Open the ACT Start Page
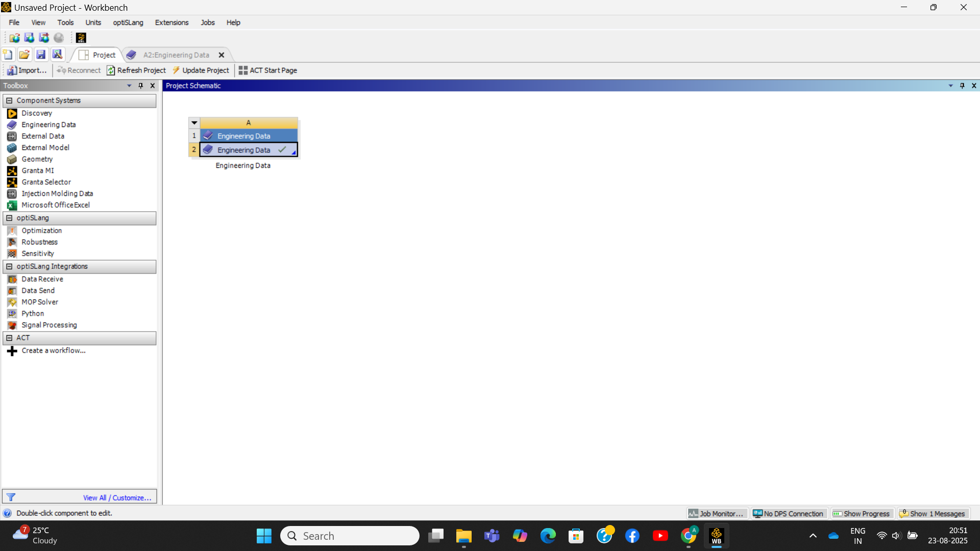Image resolution: width=980 pixels, height=551 pixels. (268, 70)
